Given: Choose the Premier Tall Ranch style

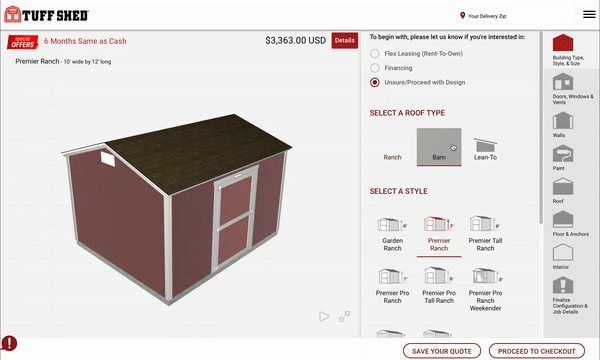Looking at the screenshot, I should pyautogui.click(x=485, y=234).
